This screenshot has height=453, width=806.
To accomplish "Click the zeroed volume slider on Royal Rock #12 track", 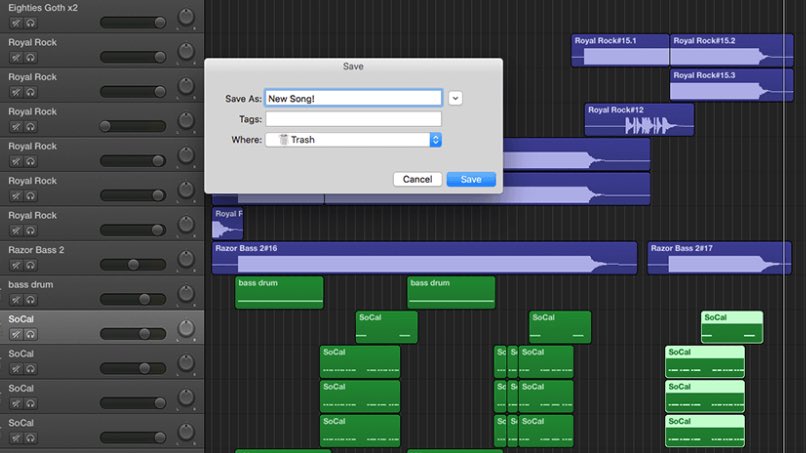I will (133, 126).
